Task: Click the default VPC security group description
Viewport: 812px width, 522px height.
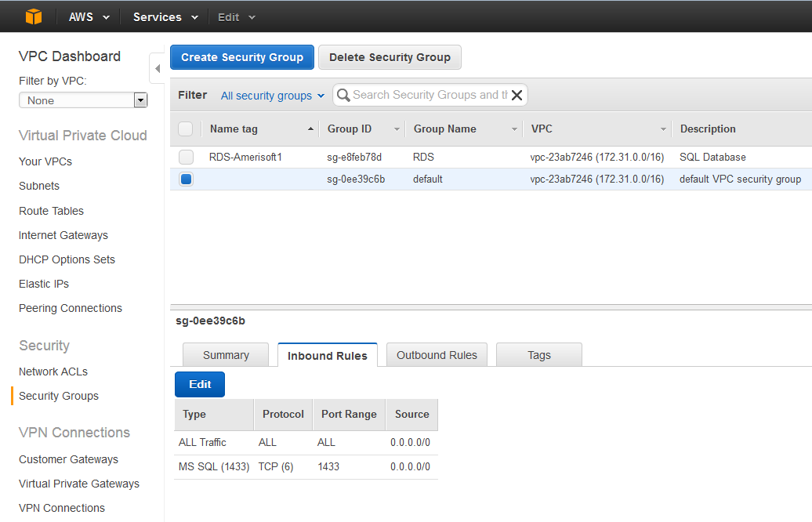Action: (x=741, y=179)
